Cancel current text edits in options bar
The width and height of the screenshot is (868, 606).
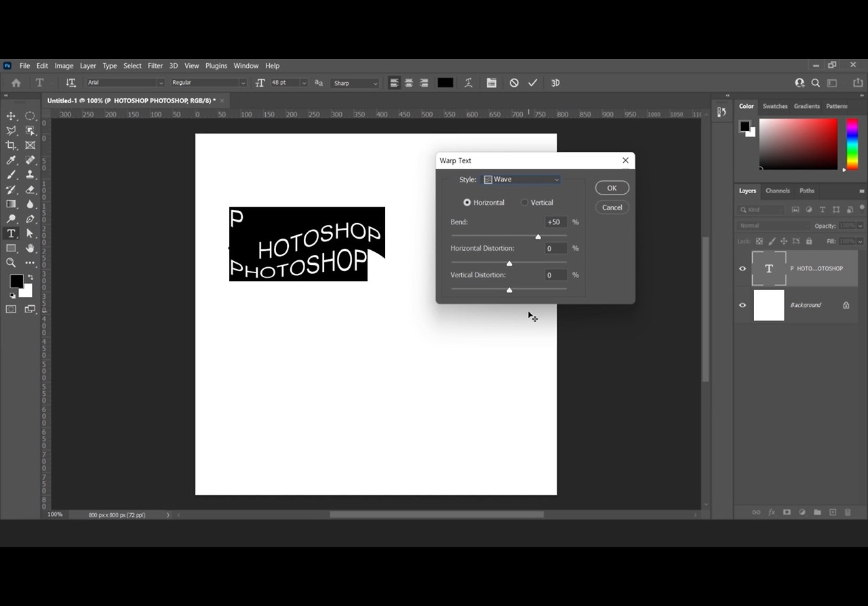coord(514,83)
